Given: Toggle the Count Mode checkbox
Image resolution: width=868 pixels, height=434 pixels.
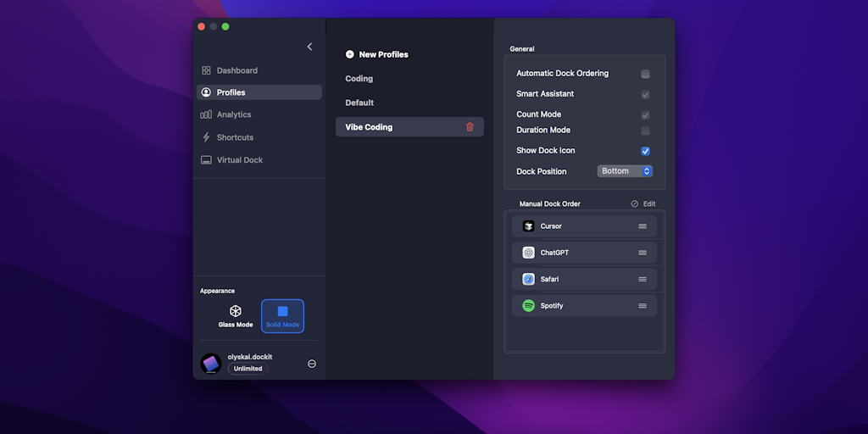Looking at the screenshot, I should (x=645, y=114).
